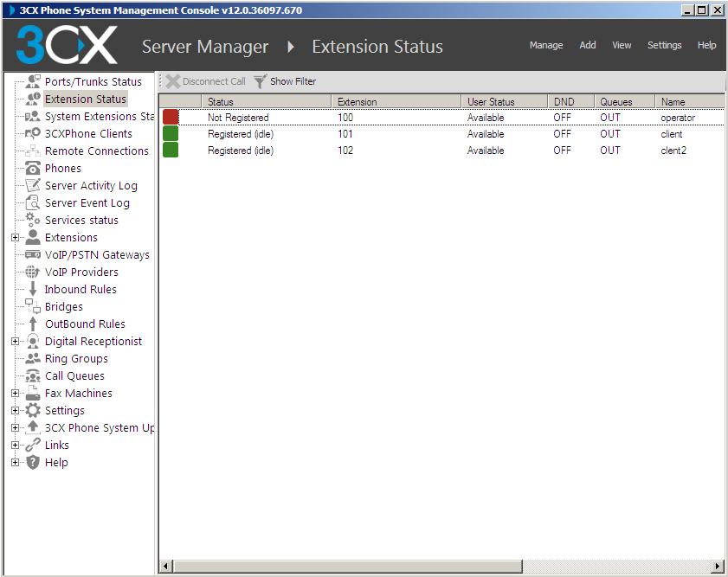
Task: Click the horizontal scrollbar left arrow
Action: point(165,566)
